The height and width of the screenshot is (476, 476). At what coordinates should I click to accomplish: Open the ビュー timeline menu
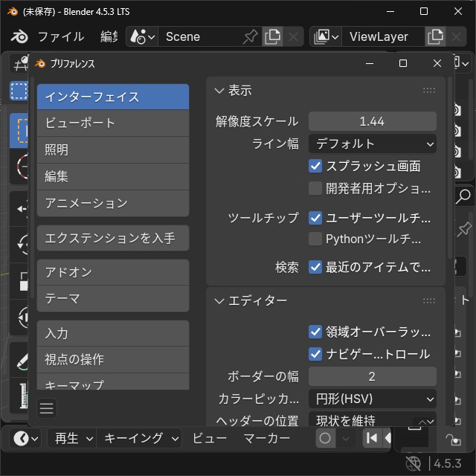tap(210, 438)
